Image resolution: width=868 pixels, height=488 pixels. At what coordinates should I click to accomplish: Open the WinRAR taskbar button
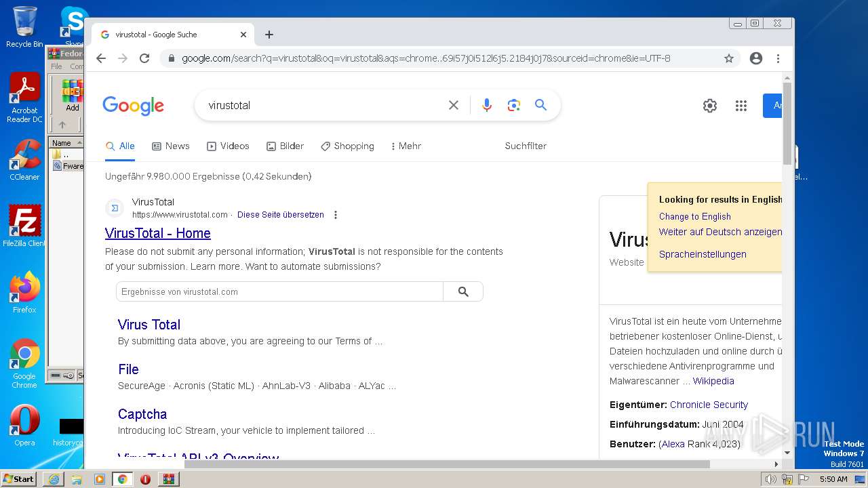[168, 479]
